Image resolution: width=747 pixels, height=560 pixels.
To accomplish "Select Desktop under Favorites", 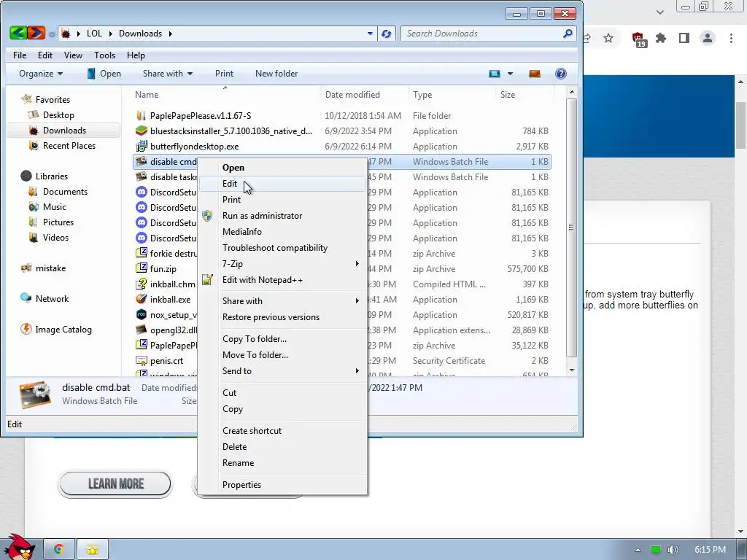I will [58, 114].
